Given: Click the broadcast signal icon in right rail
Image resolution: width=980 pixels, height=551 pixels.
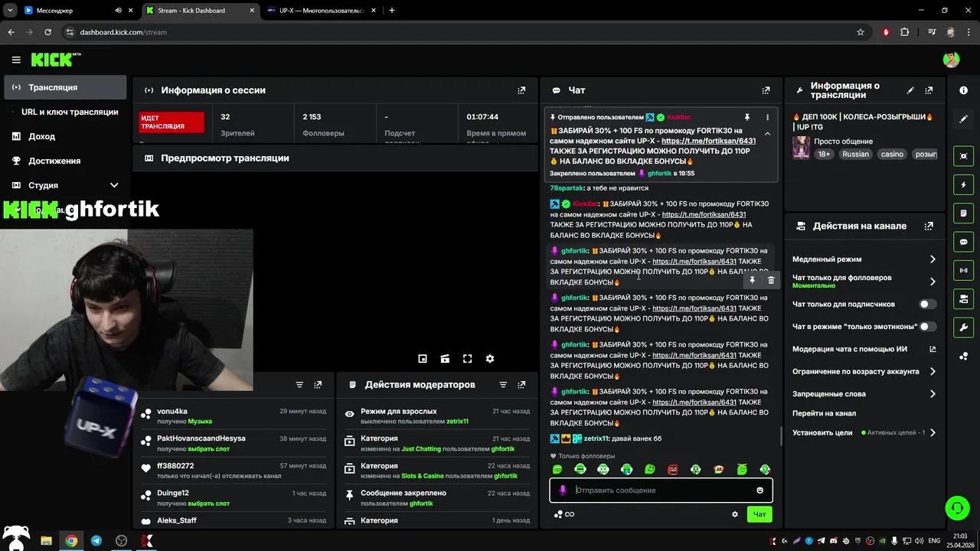Looking at the screenshot, I should pyautogui.click(x=963, y=270).
